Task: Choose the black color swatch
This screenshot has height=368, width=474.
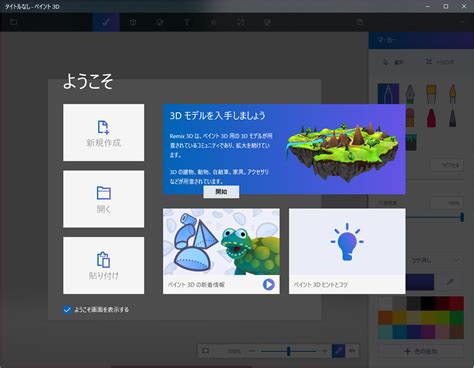Action: click(428, 303)
